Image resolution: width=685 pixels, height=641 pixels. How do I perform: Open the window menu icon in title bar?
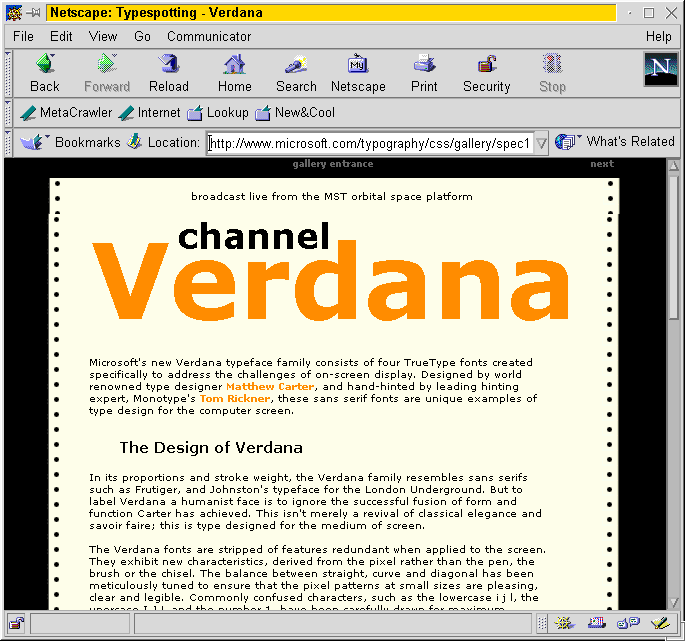(14, 13)
